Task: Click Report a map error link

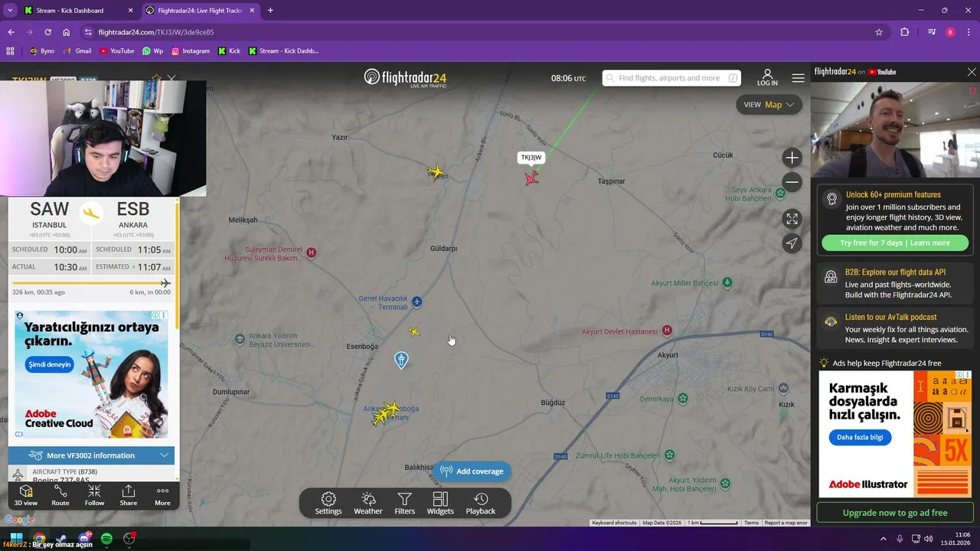Action: (786, 523)
